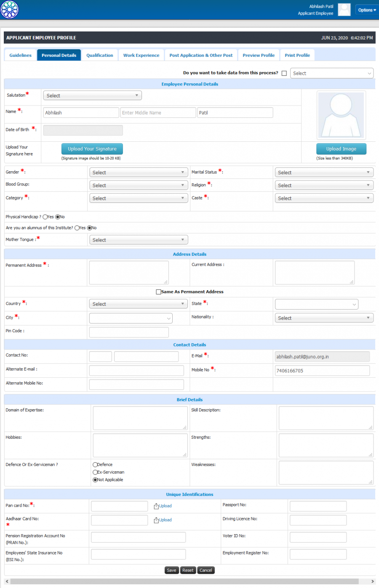Viewport: 379px width, 588px height.
Task: Click the Enter Middle Name field
Action: point(158,113)
